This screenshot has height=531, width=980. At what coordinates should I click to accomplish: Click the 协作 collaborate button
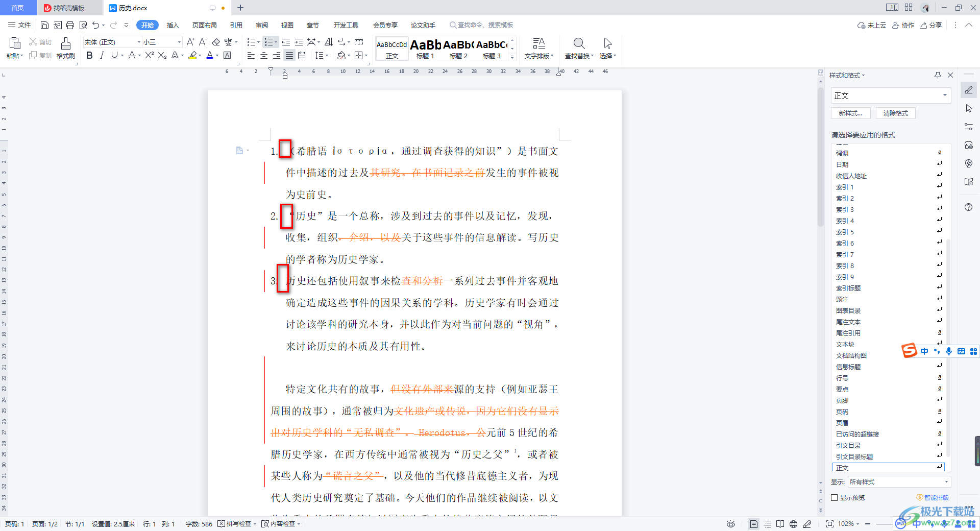903,25
